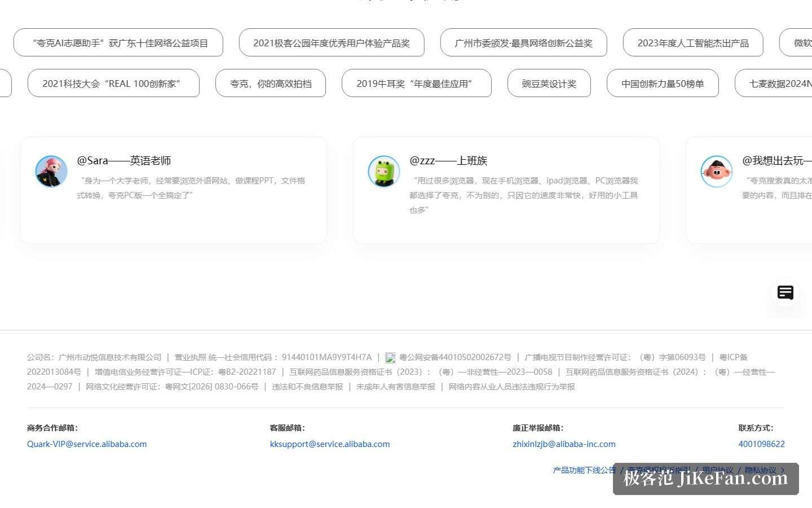
Task: Click the 客服邮箱 label
Action: point(288,428)
